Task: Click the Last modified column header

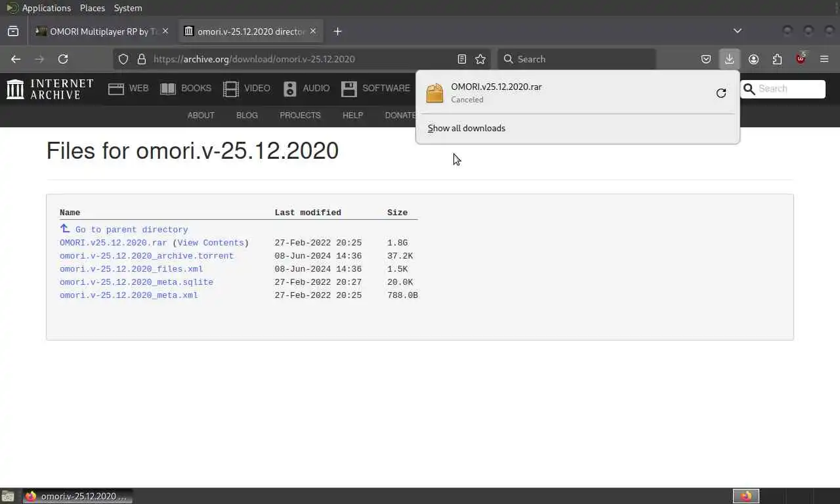Action: pos(308,213)
